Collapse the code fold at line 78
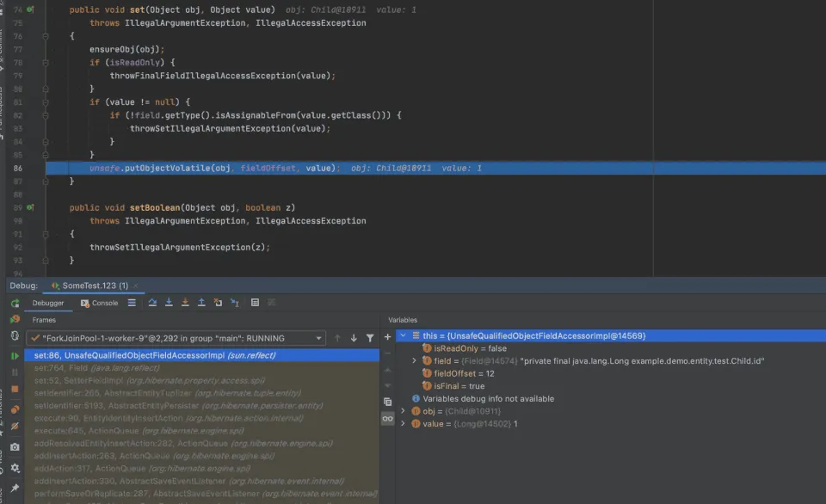The image size is (826, 504). pyautogui.click(x=46, y=63)
